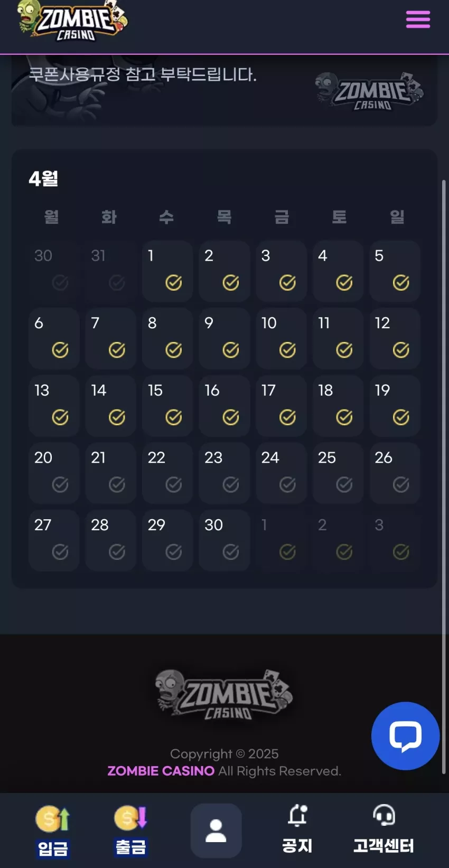Toggle the unchecked mark on day 20

tap(60, 484)
